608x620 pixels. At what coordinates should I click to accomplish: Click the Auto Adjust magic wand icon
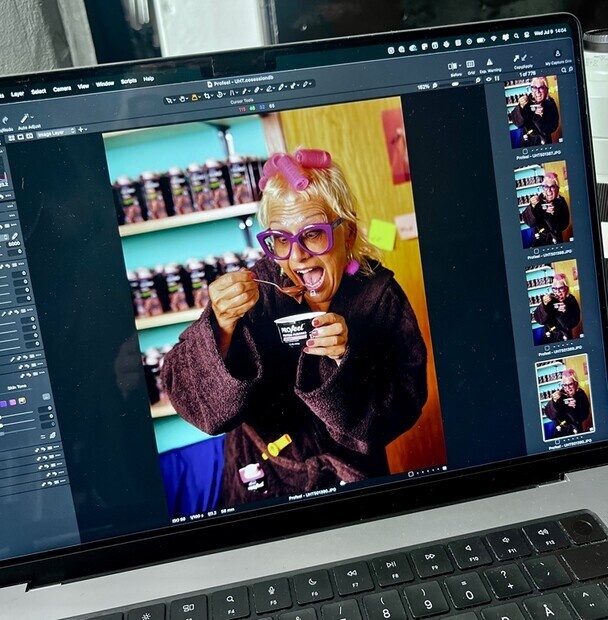coord(25,118)
